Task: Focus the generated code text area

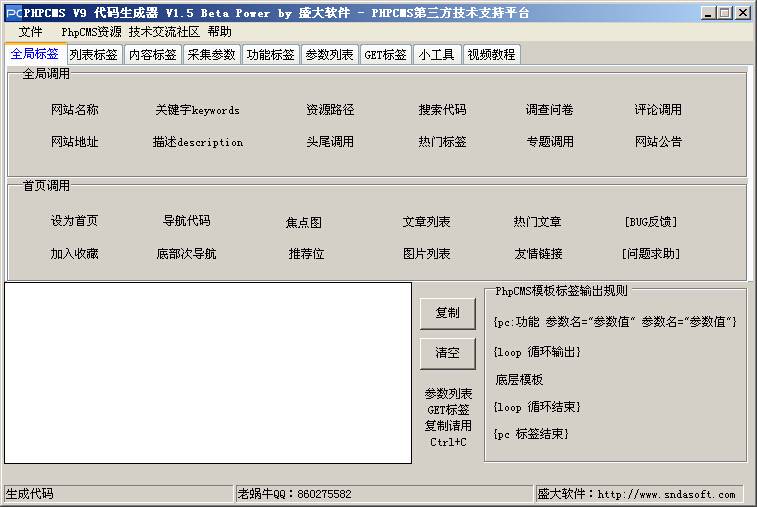Action: pyautogui.click(x=208, y=373)
